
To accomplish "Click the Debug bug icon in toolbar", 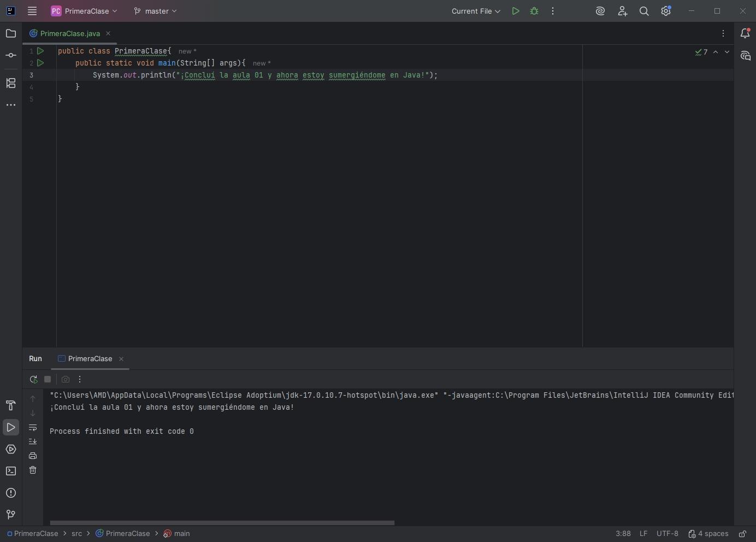I will pos(534,11).
